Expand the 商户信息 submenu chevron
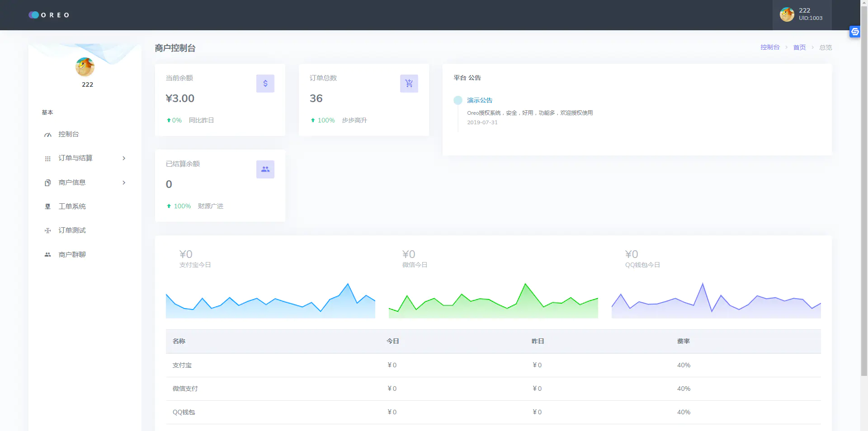The height and width of the screenshot is (431, 868). (124, 183)
